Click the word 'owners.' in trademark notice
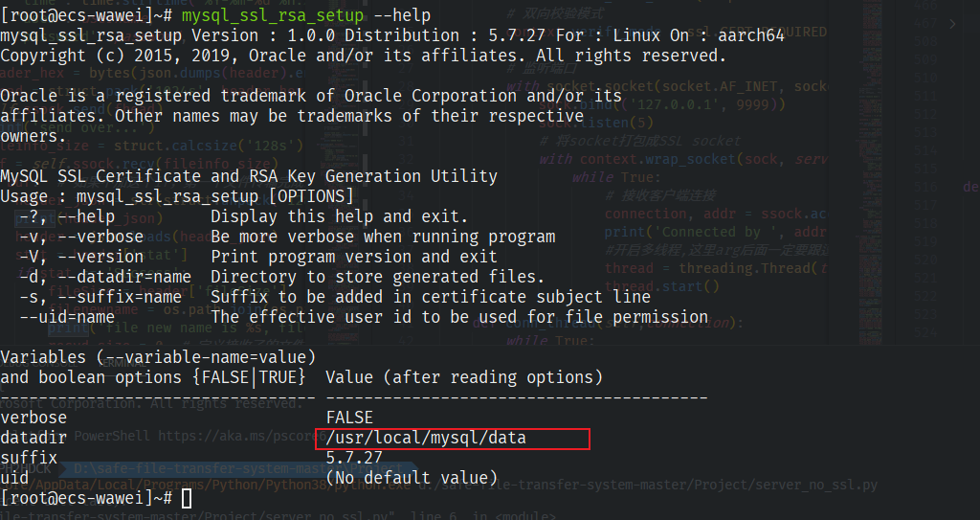The image size is (980, 520). tap(33, 136)
